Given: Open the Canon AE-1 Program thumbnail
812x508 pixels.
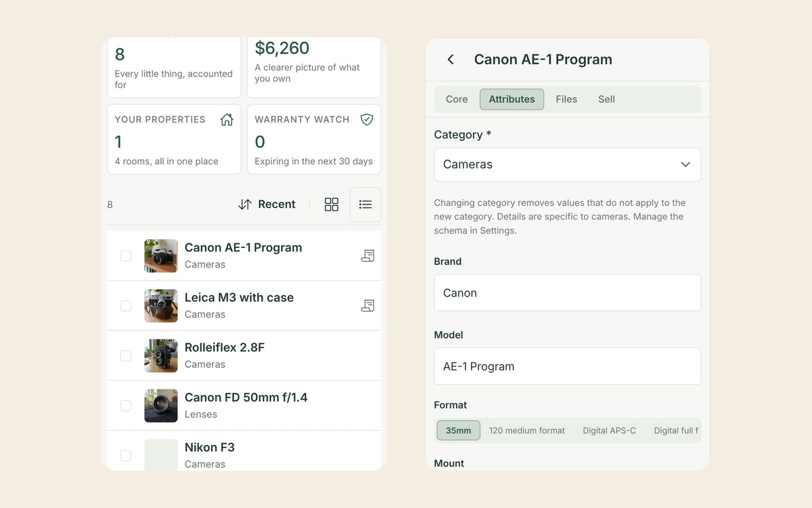Looking at the screenshot, I should coord(161,256).
